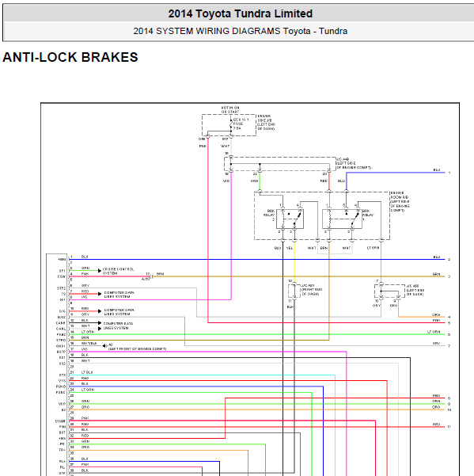474x476 pixels.
Task: Click 'COMPUTER DATA LINES SYSTEM' label at pin 10
Action: [119, 312]
